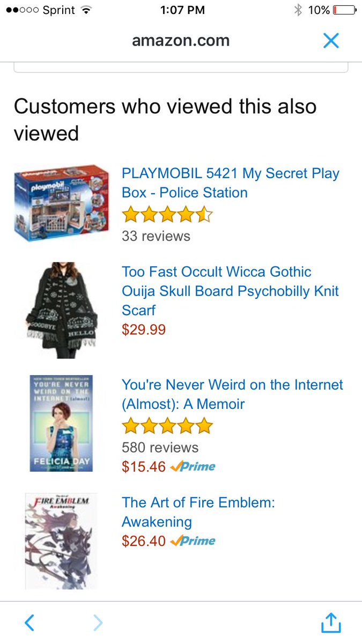Go back using the left arrow
Viewport: 362px width, 644px height.
(29, 623)
